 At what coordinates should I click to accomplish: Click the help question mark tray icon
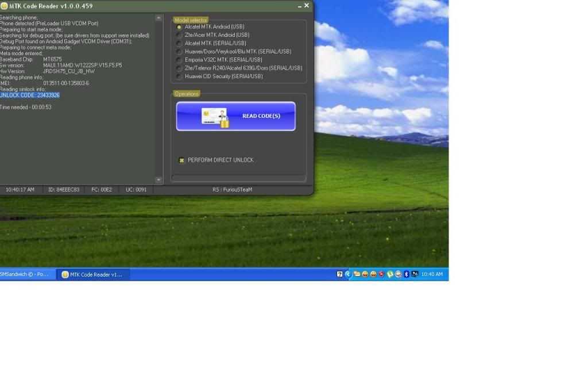point(340,274)
